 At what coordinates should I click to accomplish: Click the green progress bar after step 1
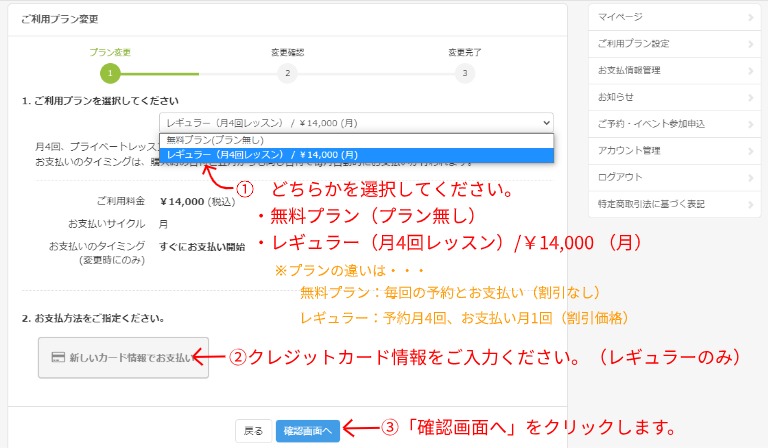[160, 73]
